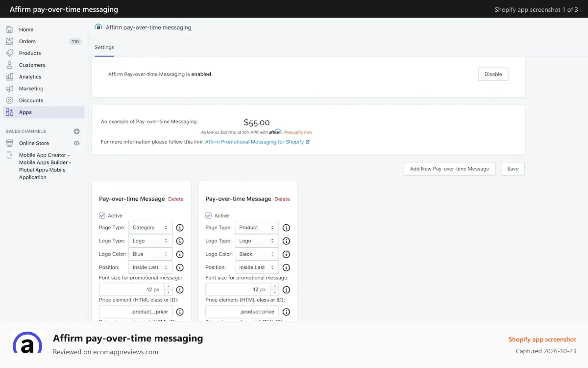
Task: Show info for Category Page Type
Action: [x=180, y=228]
